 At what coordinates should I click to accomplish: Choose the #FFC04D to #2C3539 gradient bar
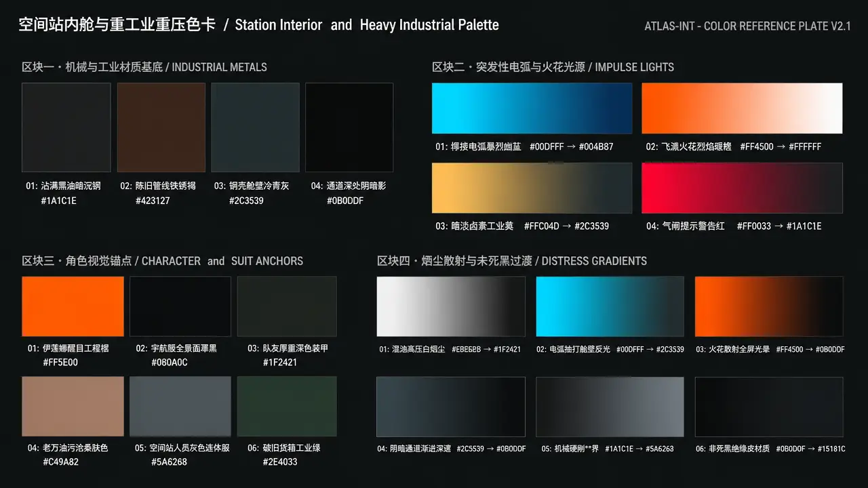click(532, 188)
